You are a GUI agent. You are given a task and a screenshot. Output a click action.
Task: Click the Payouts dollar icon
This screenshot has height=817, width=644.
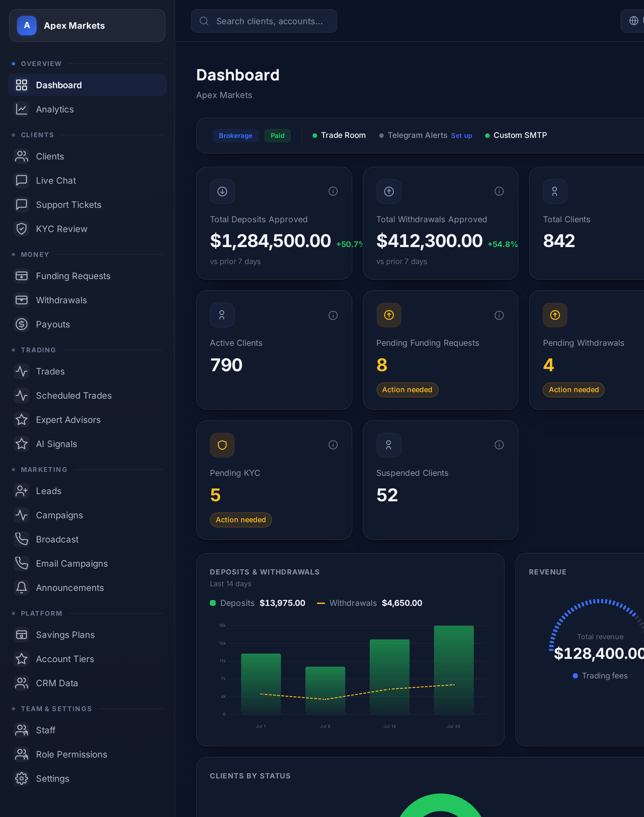pos(22,324)
